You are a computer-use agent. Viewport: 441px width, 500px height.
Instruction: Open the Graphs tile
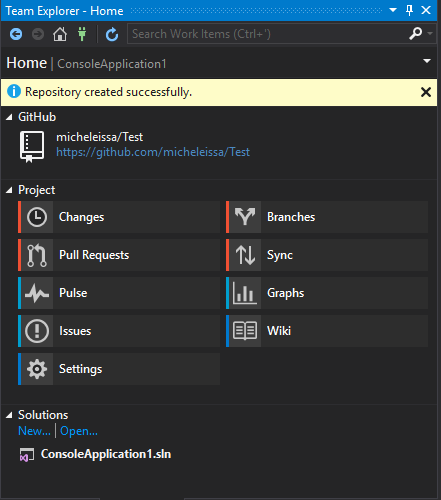(x=327, y=293)
